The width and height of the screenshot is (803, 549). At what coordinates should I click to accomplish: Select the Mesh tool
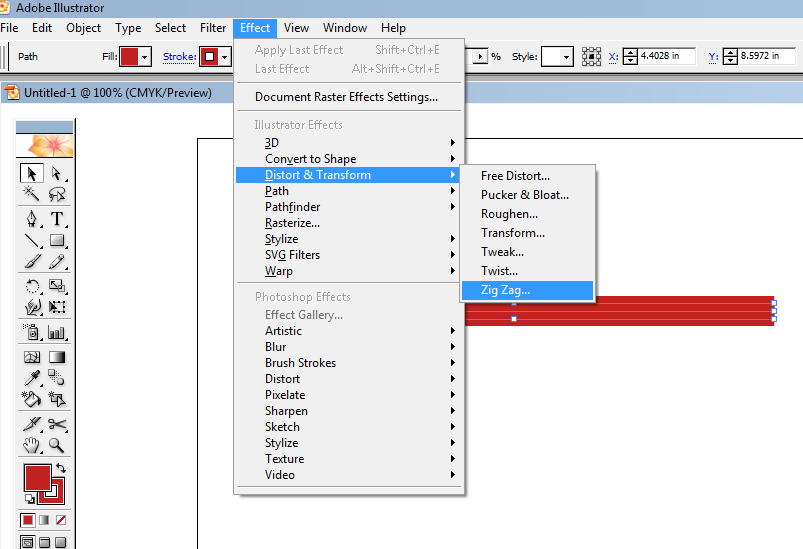point(32,357)
